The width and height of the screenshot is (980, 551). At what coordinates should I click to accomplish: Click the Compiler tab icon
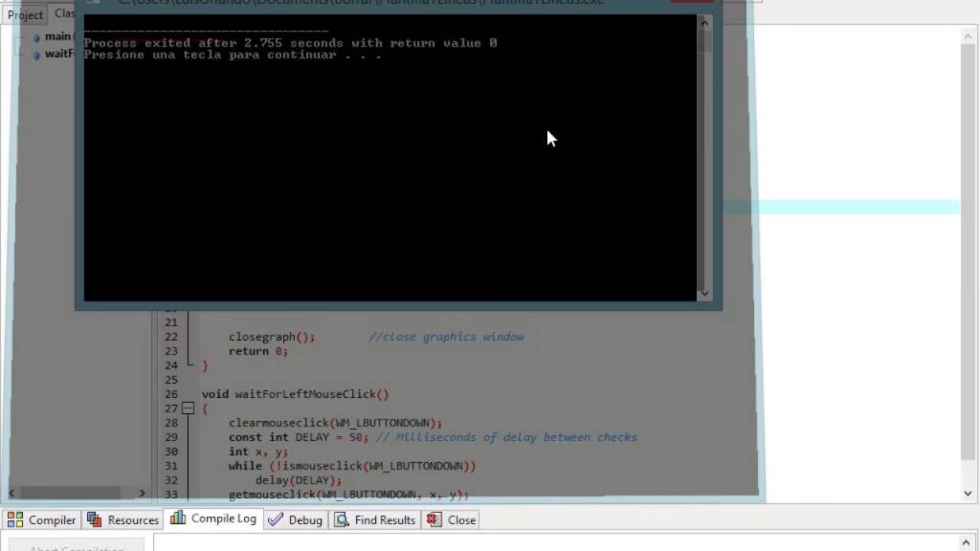click(15, 519)
